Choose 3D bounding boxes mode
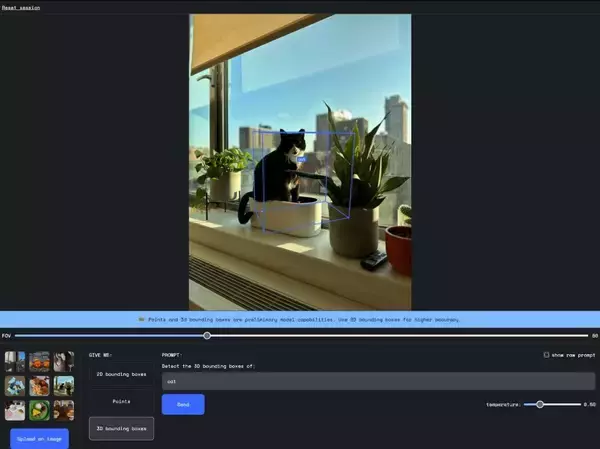 (x=121, y=428)
